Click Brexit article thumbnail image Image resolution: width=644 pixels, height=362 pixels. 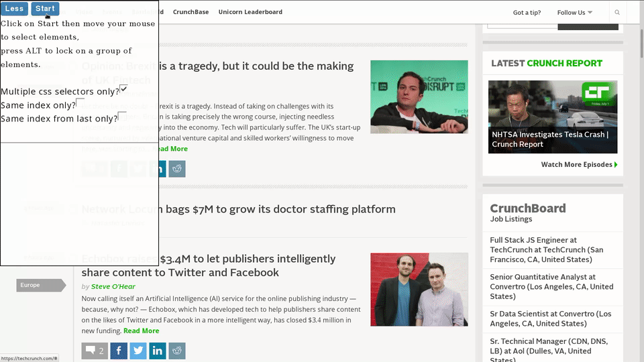click(x=419, y=97)
